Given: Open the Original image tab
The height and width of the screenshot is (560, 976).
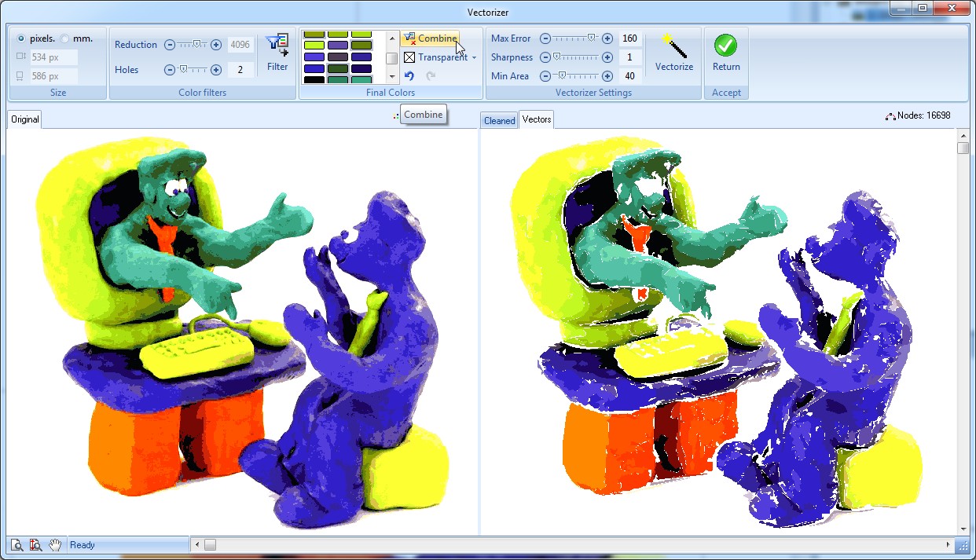Looking at the screenshot, I should coord(24,120).
